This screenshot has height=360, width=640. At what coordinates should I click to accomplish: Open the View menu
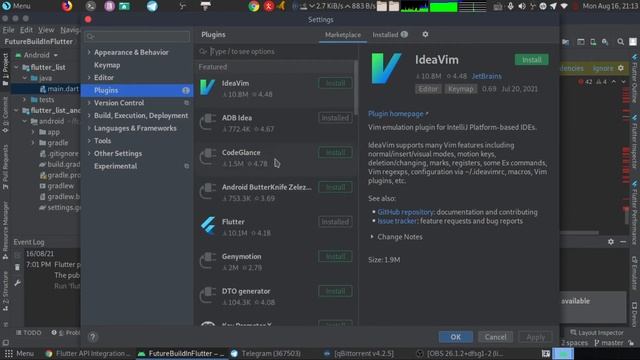[46, 30]
